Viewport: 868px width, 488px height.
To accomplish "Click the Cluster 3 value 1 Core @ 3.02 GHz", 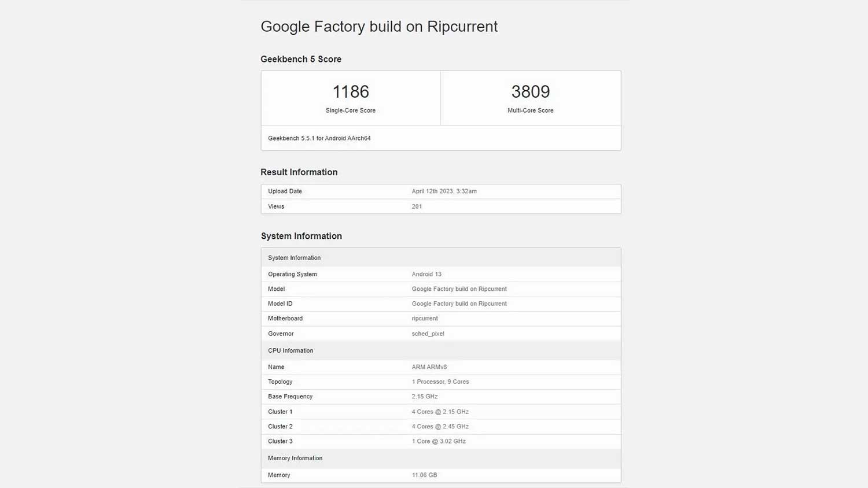I will click(x=439, y=441).
